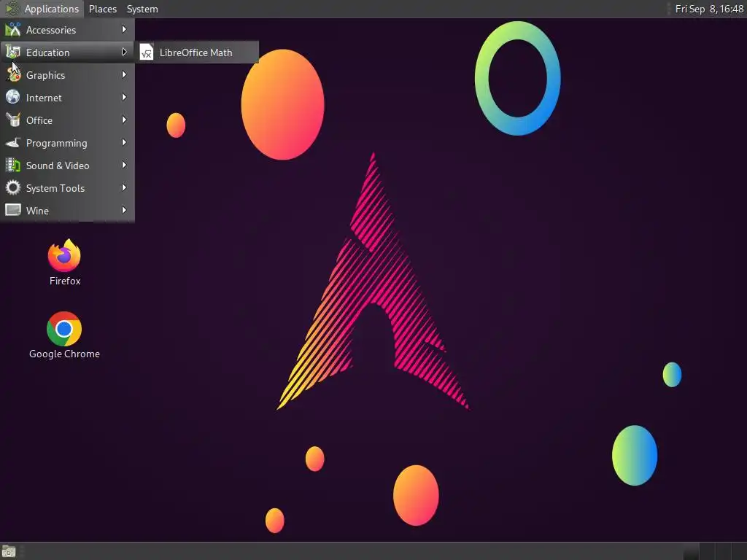Expand the Graphics submenu arrow
The image size is (747, 560).
[124, 75]
